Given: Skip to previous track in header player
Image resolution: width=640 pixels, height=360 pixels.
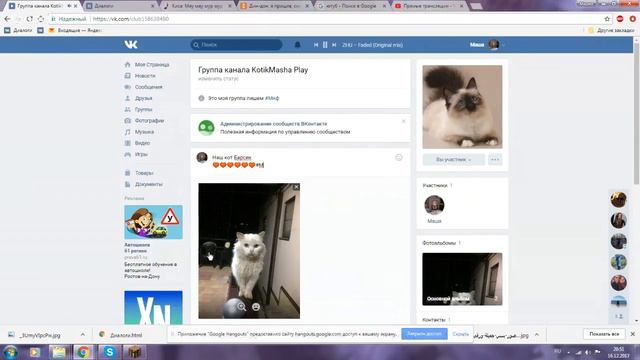Looking at the screenshot, I should (x=316, y=45).
